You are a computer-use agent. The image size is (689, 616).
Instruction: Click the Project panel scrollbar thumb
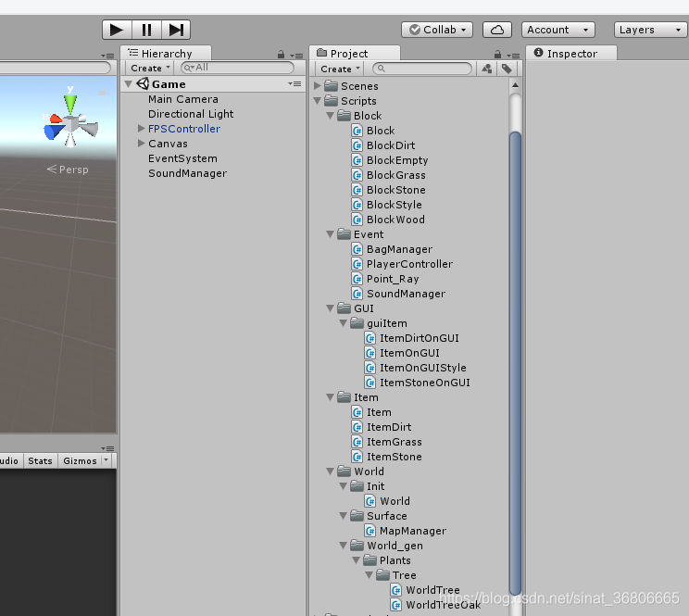[x=515, y=363]
